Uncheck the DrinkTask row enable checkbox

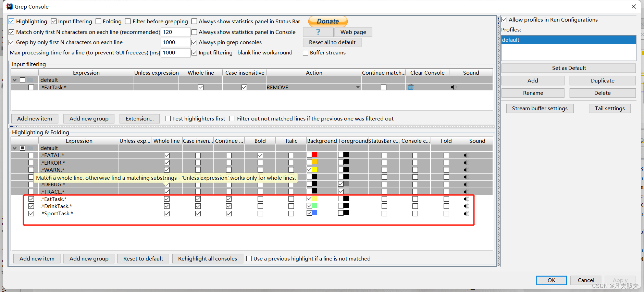[x=31, y=206]
